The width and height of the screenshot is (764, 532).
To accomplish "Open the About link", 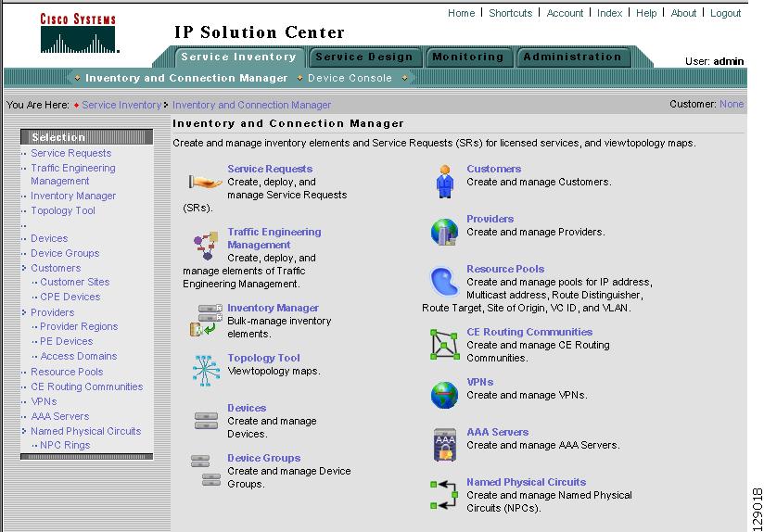I will tap(683, 13).
